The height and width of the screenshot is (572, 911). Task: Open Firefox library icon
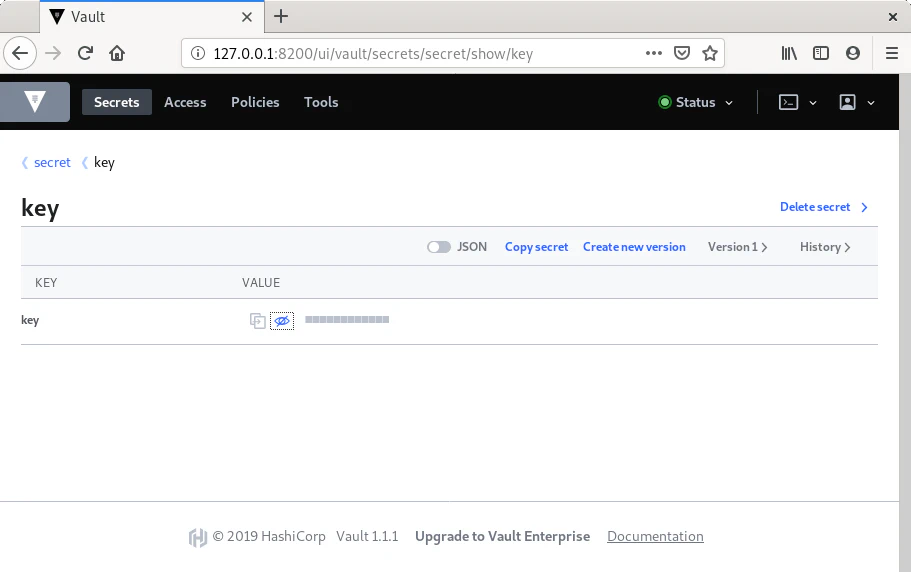pos(789,53)
